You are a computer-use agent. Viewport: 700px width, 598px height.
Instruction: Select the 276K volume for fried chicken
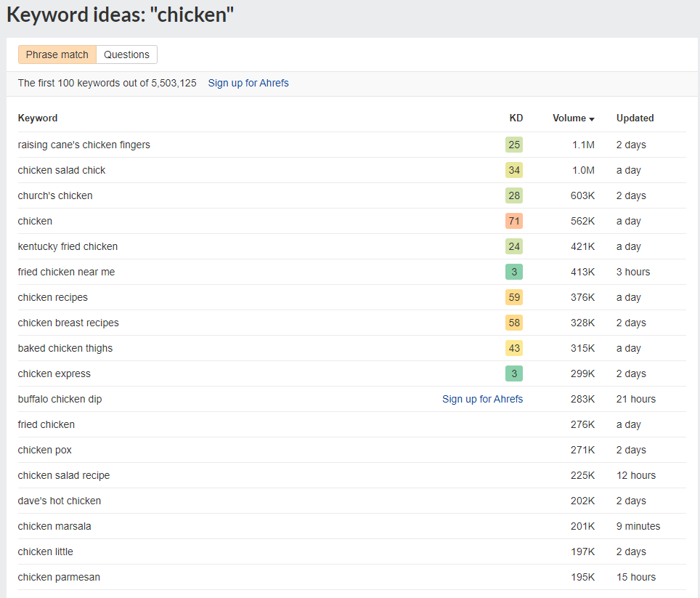click(582, 425)
